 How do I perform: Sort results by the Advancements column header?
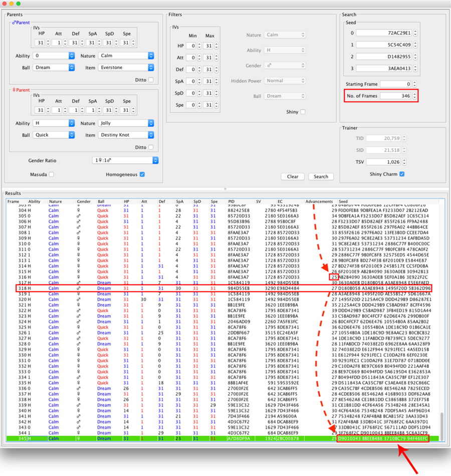click(319, 201)
